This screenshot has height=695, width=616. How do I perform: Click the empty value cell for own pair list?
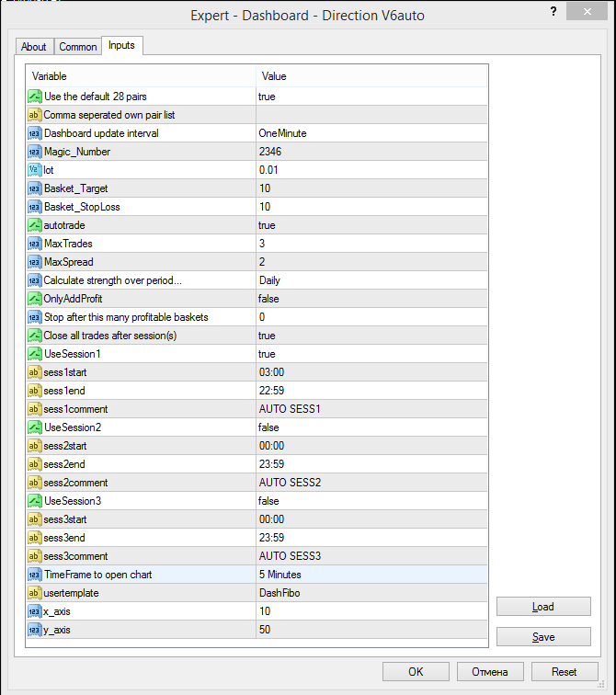371,115
